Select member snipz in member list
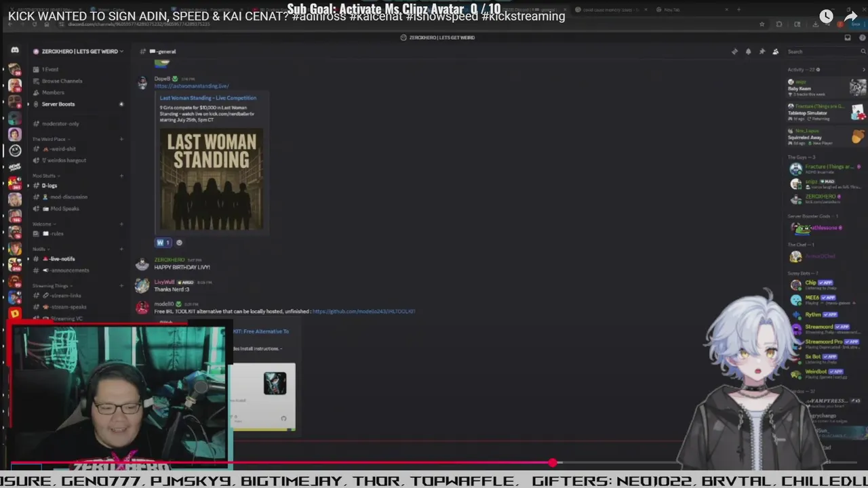The height and width of the screenshot is (488, 868). point(826,184)
